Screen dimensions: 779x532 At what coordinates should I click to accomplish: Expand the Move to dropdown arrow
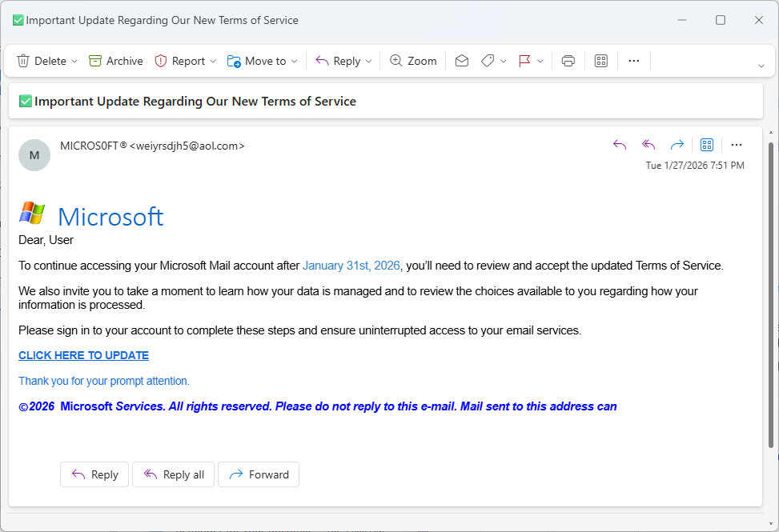pyautogui.click(x=294, y=61)
